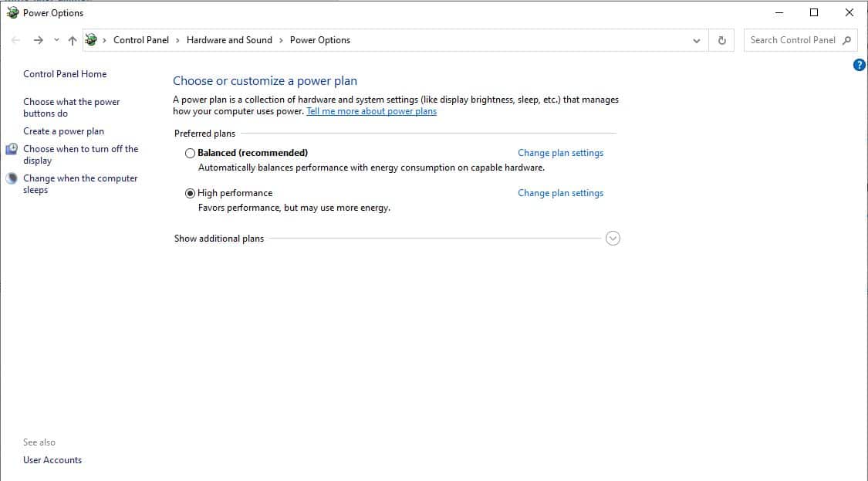Change plan settings for High performance

point(560,193)
